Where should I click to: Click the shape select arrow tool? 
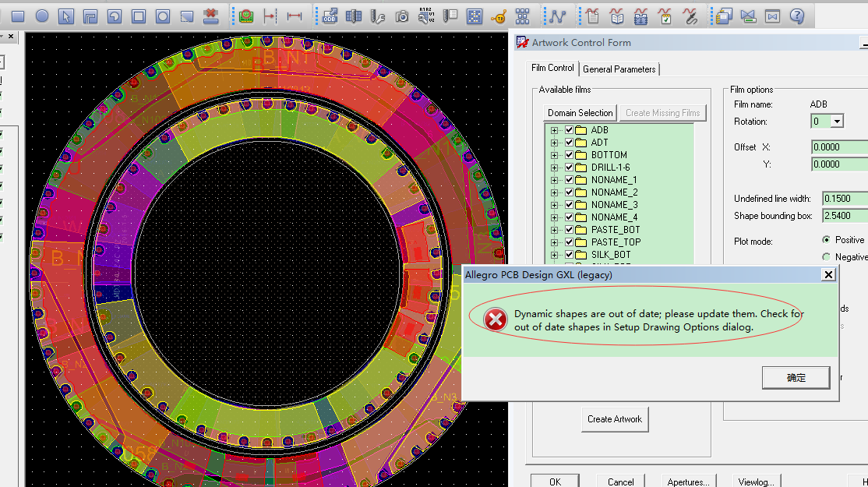66,16
